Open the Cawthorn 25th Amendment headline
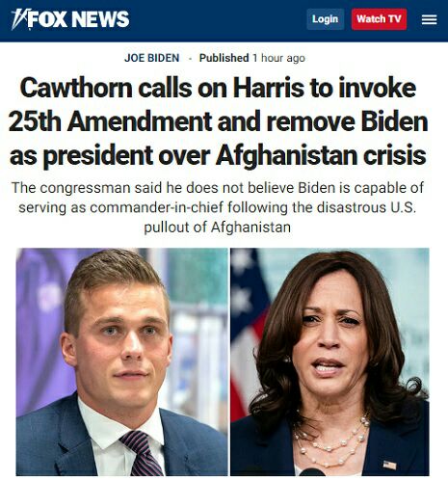This screenshot has height=481, width=448. click(219, 121)
